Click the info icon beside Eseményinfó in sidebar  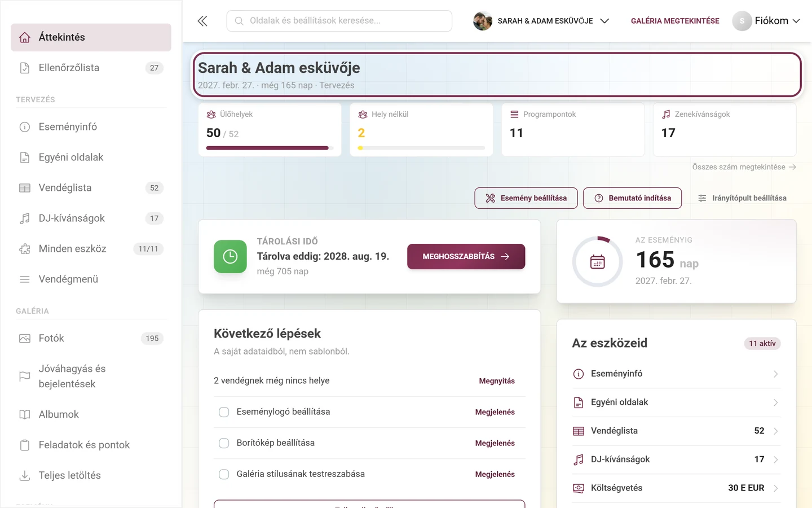click(25, 127)
